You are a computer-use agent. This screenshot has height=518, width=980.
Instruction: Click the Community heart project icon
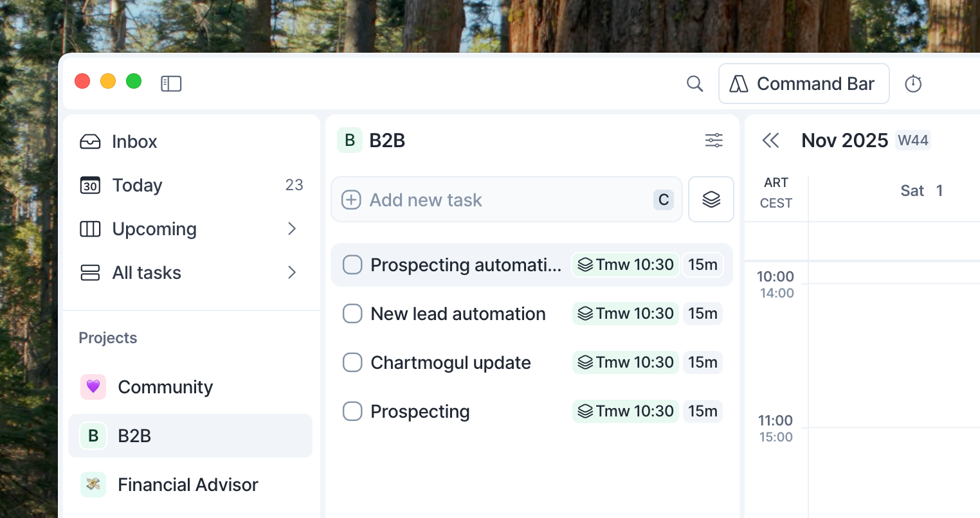[x=93, y=387]
